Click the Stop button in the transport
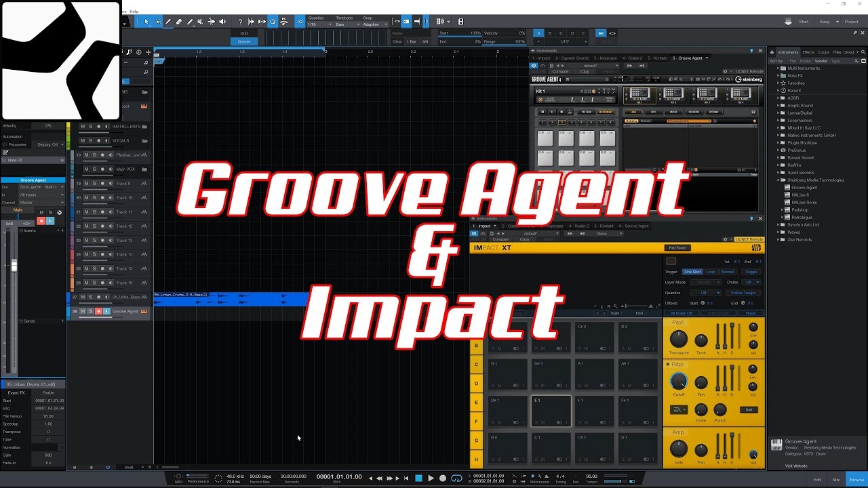 click(418, 478)
